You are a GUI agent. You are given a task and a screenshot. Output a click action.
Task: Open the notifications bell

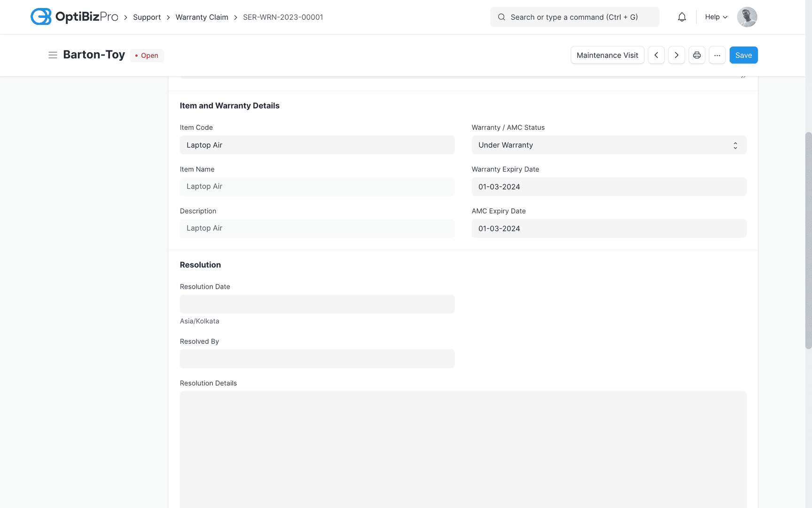tap(681, 17)
